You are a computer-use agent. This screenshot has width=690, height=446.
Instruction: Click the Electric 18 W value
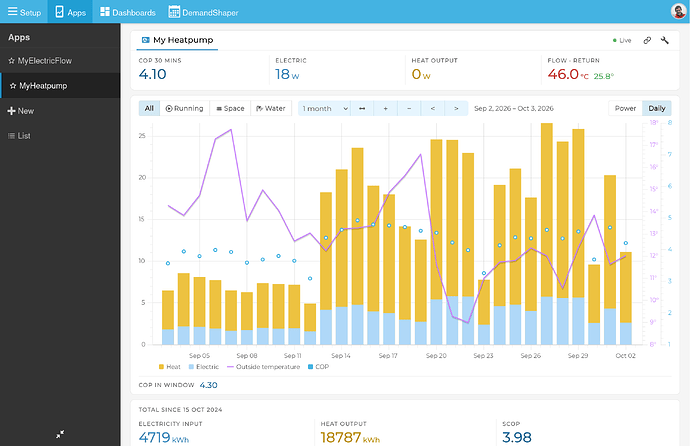coord(287,74)
